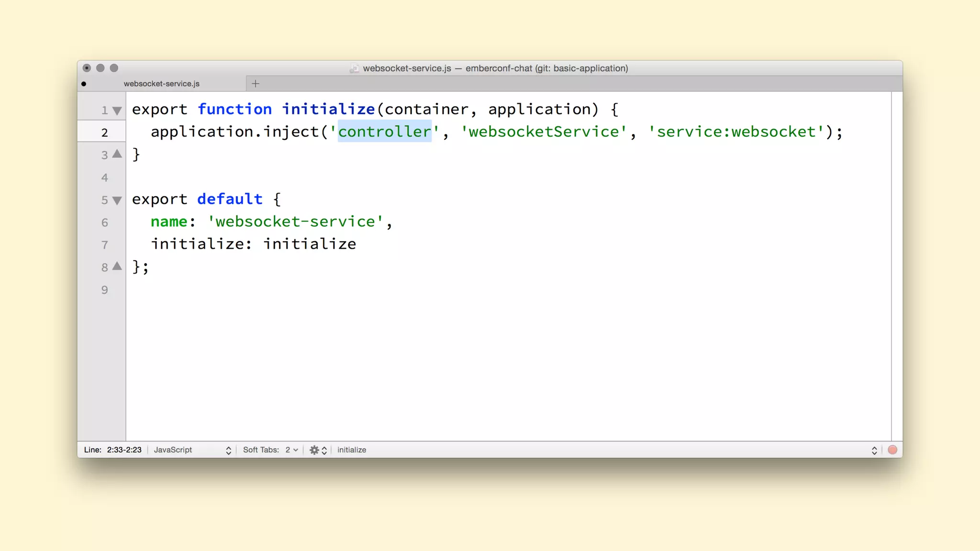Click the fold end marker on line 3
Screen dimensions: 980x551
117,154
